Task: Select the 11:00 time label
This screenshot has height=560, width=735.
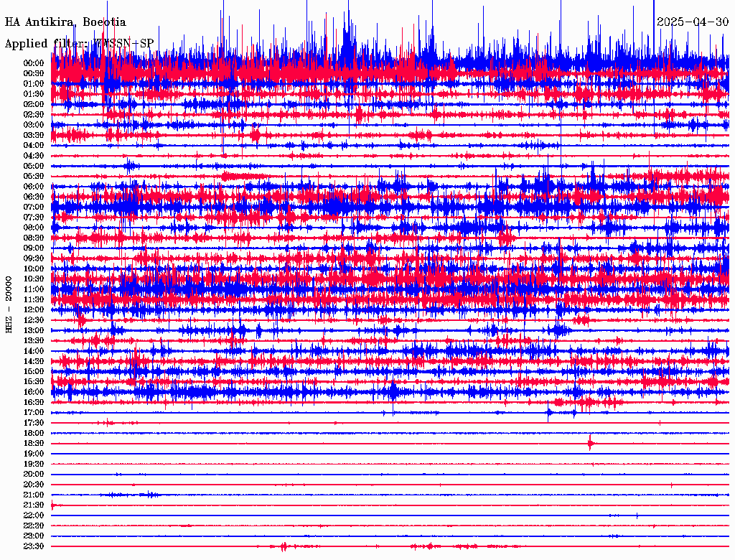Action: point(34,289)
